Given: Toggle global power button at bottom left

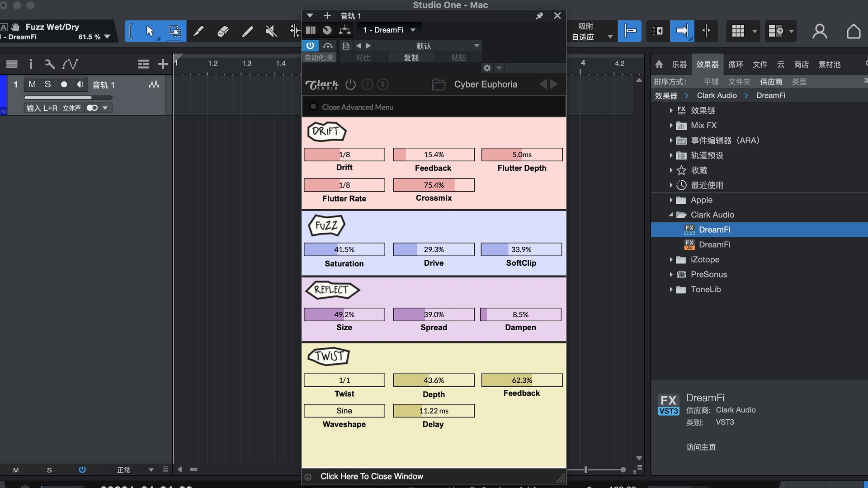Looking at the screenshot, I should 82,470.
